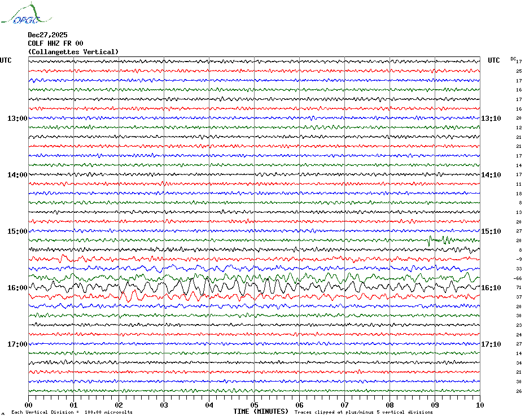Click DC offset value 33

coord(519,269)
